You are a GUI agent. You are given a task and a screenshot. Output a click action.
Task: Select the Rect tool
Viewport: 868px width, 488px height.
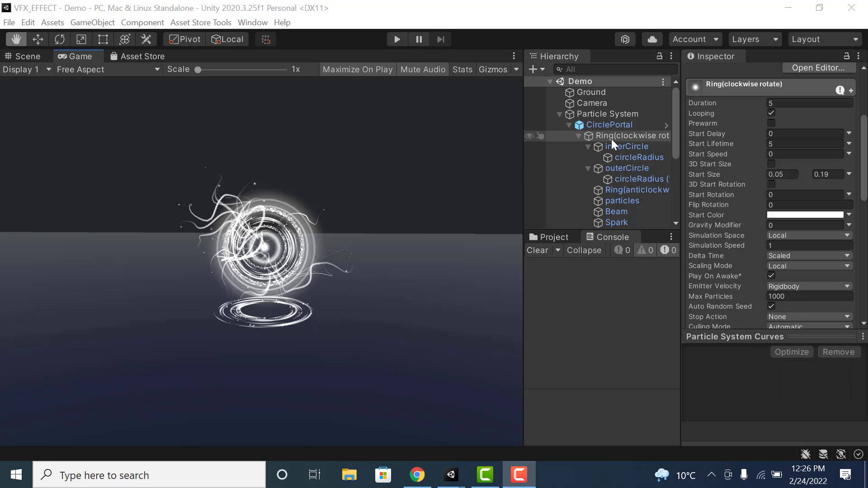click(103, 39)
